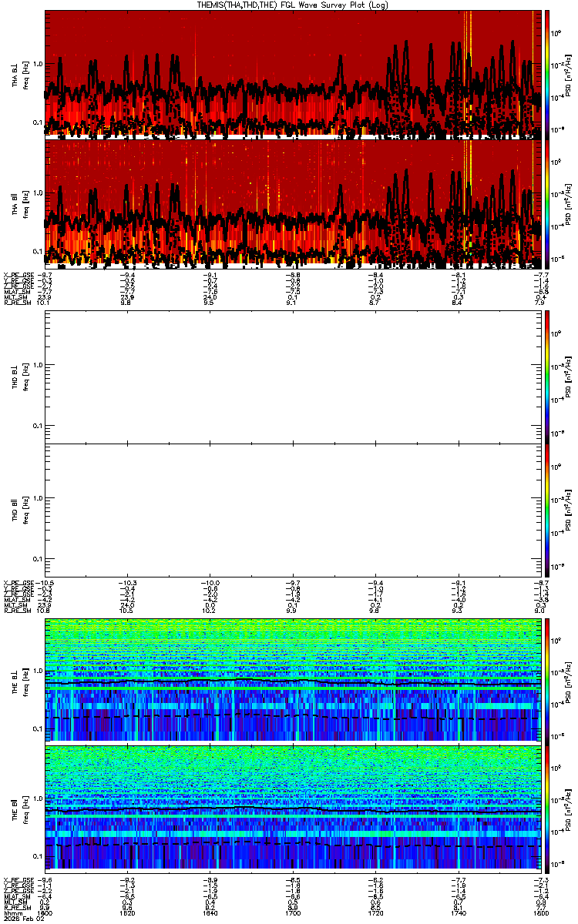Click the PSD color bar beside THD B-parallel panel
This screenshot has height=924, width=578.
(x=548, y=511)
